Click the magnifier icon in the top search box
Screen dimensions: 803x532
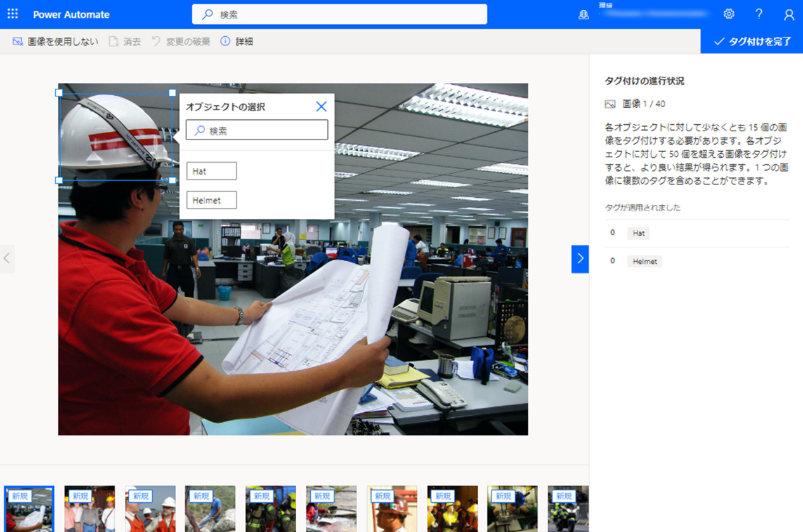click(x=207, y=15)
